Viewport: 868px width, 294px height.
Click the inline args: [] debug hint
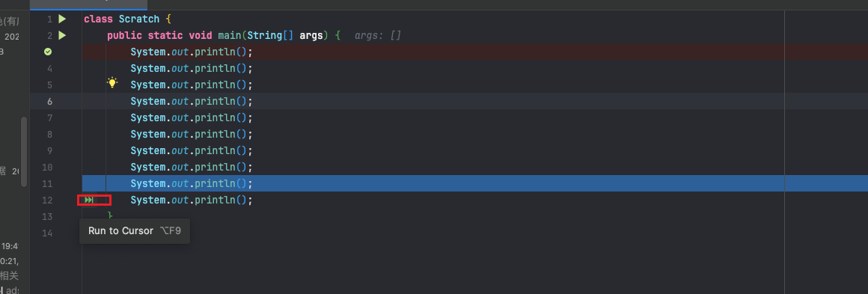378,35
